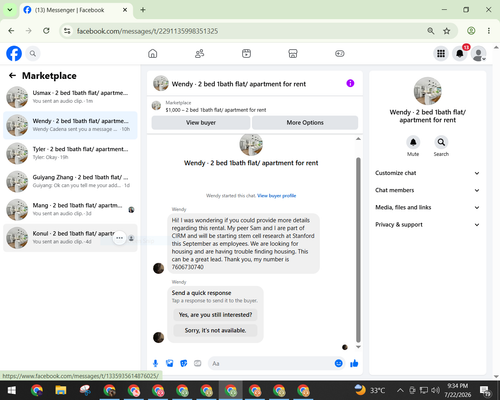Open conversation information purple icon
Image resolution: width=500 pixels, height=400 pixels.
(350, 83)
